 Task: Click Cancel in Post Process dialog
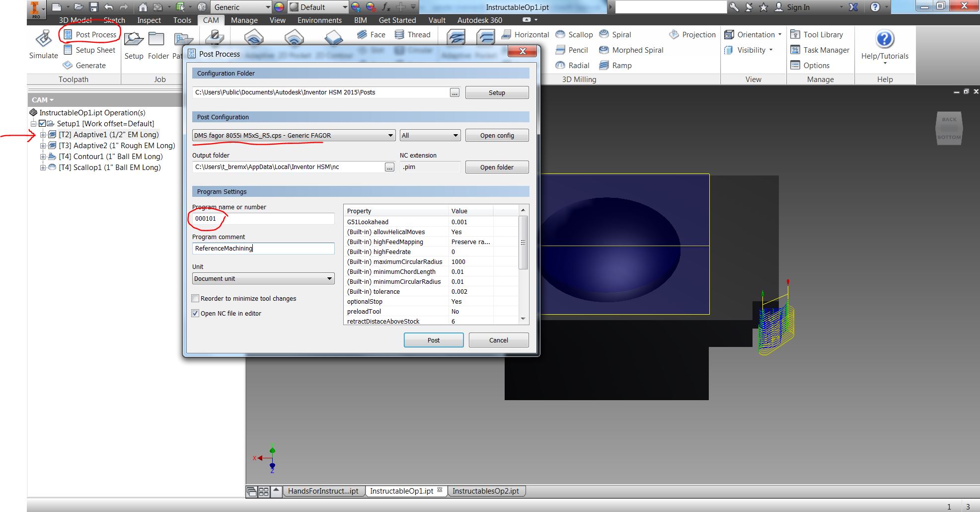coord(499,340)
